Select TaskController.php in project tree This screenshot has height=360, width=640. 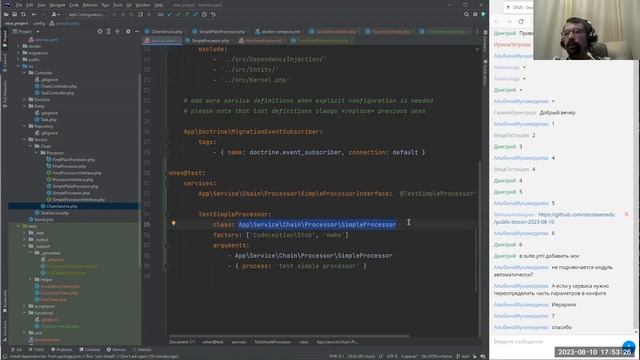54,93
